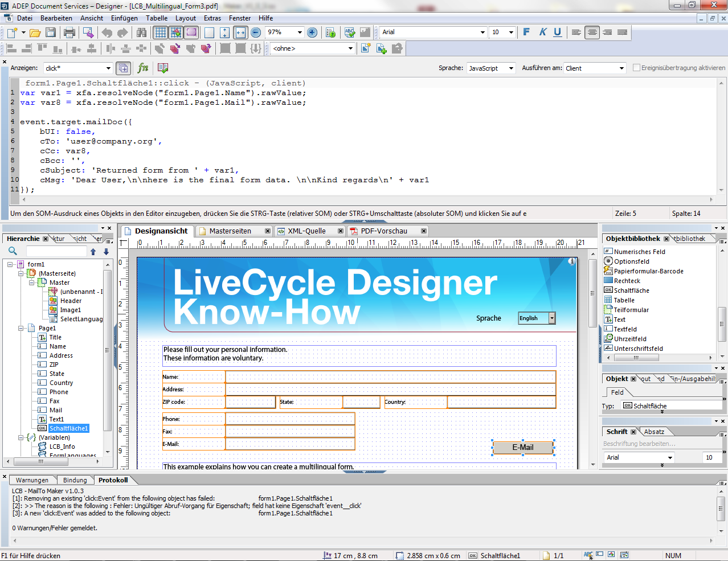This screenshot has height=561, width=728.
Task: Run the spell check ABC icon
Action: click(x=350, y=32)
